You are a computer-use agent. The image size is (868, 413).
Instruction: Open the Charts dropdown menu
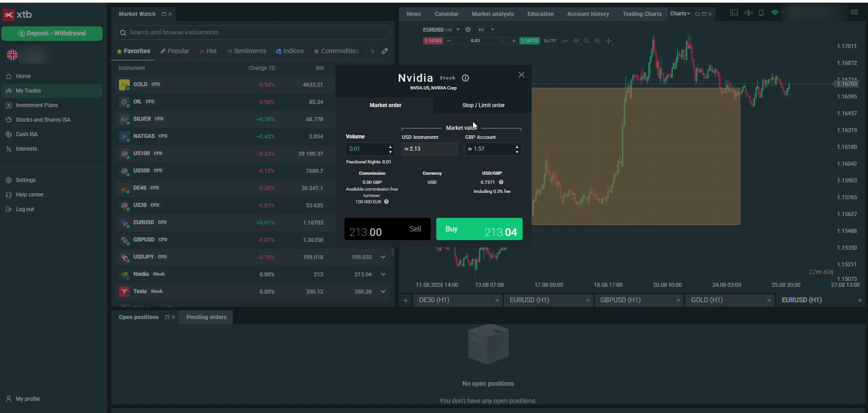coord(680,14)
